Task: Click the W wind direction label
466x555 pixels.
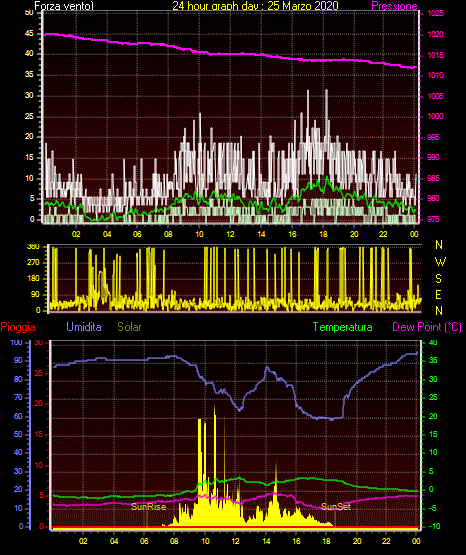Action: (440, 262)
